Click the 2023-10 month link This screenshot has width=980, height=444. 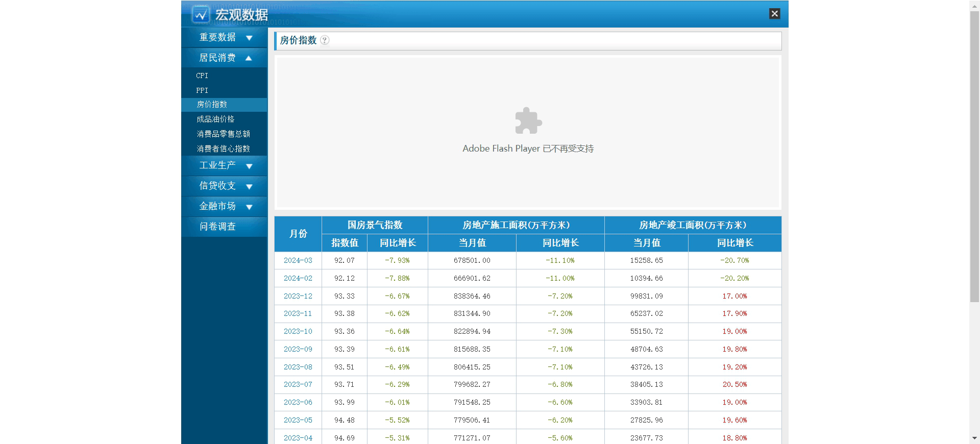[298, 331]
